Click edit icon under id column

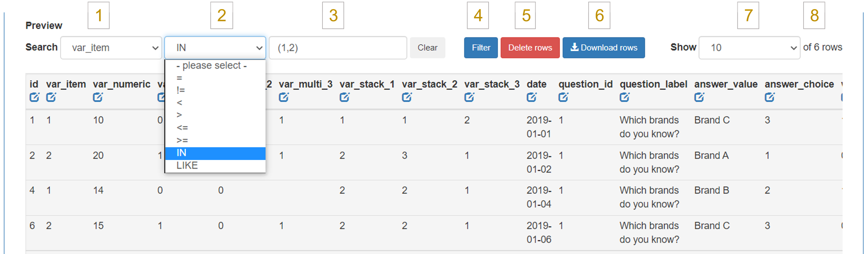[34, 98]
